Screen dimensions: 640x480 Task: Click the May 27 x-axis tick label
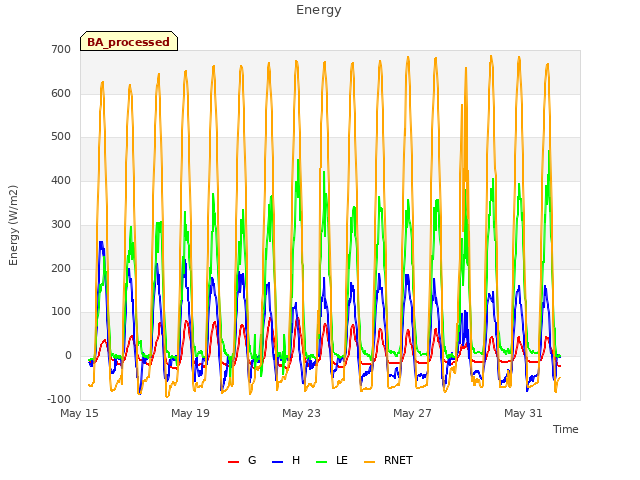tap(412, 413)
